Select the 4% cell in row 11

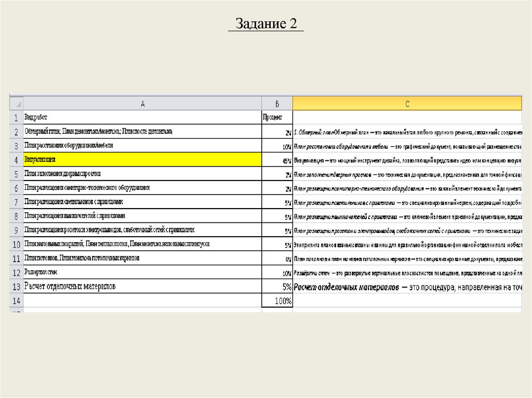coord(277,258)
